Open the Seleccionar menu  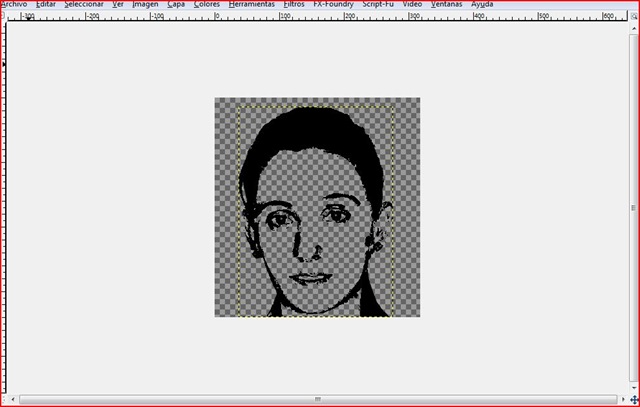coord(84,4)
